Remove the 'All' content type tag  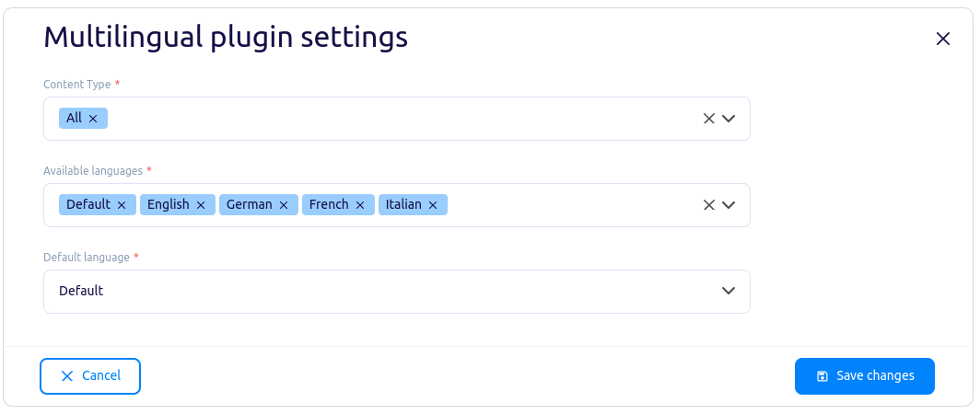tap(93, 119)
